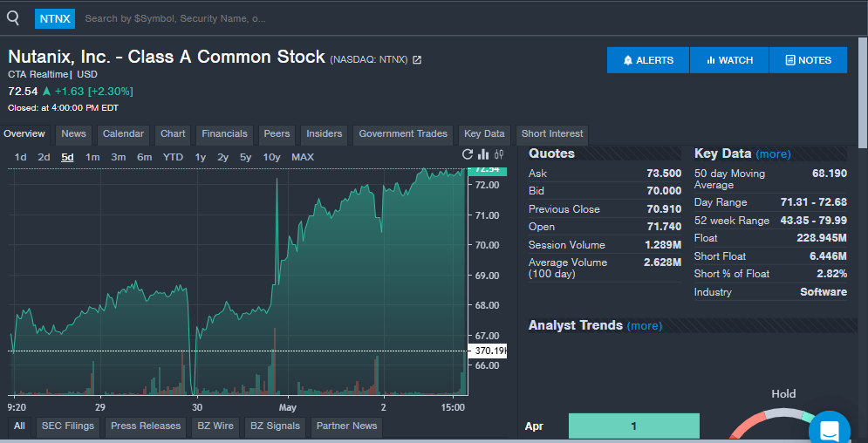This screenshot has width=868, height=443.
Task: Click Average Volume value 2.628M
Action: pos(663,262)
